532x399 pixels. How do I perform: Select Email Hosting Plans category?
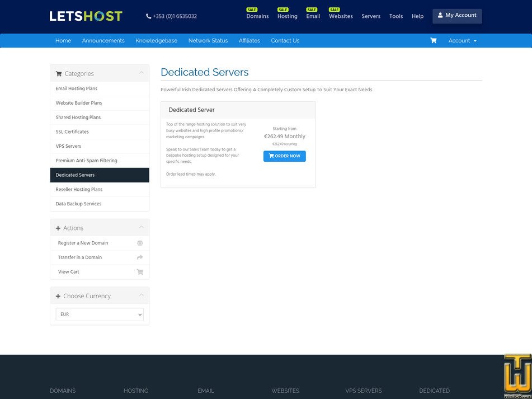[x=100, y=88]
